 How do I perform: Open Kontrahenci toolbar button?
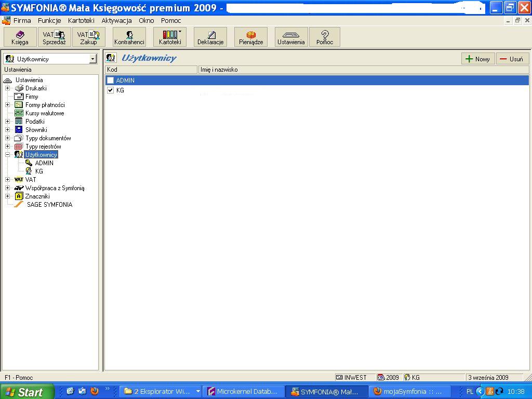129,37
